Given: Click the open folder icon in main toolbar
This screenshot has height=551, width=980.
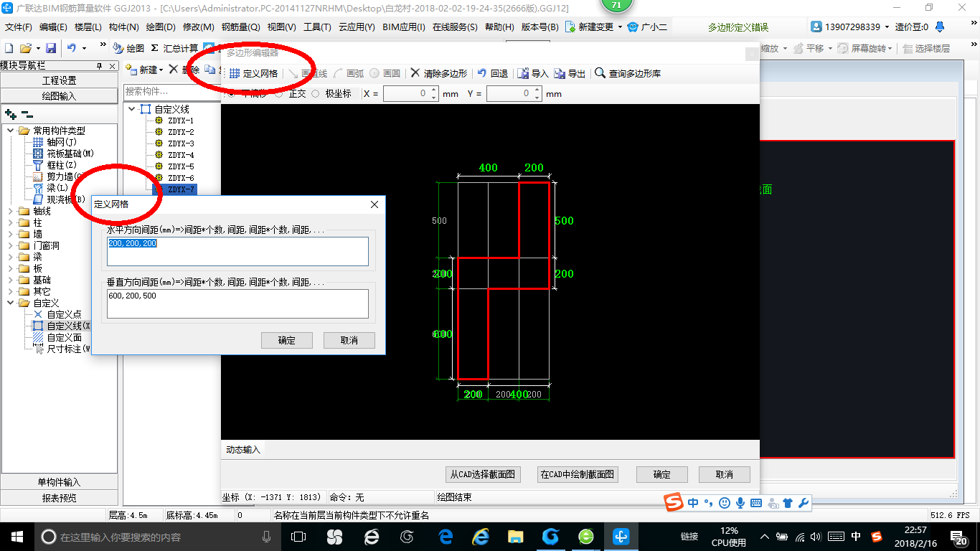Looking at the screenshot, I should (x=25, y=48).
